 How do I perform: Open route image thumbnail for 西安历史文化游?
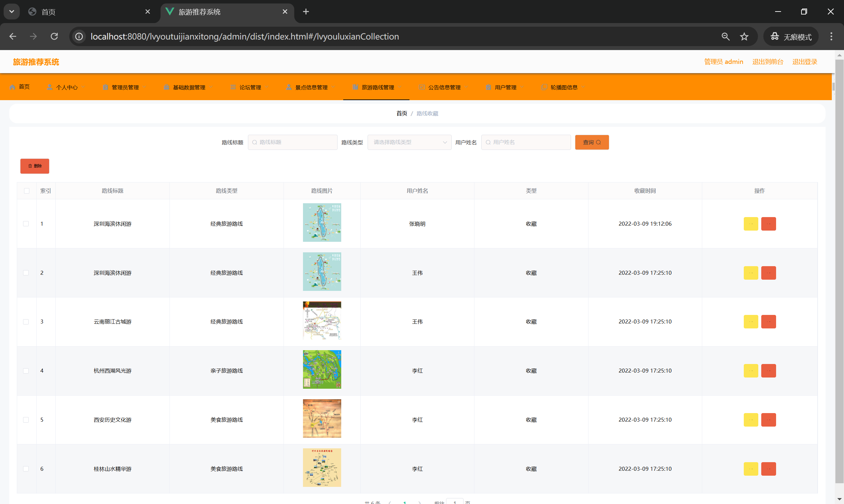[322, 418]
